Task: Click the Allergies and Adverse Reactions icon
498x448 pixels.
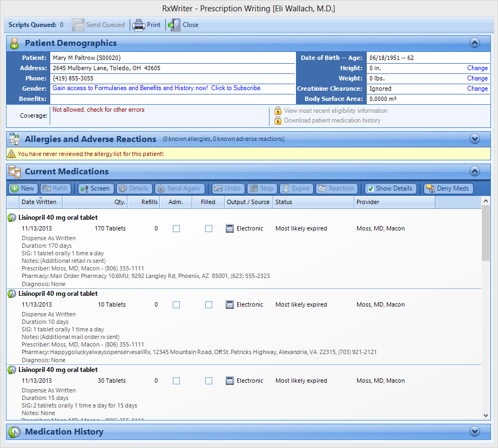Action: coord(14,139)
